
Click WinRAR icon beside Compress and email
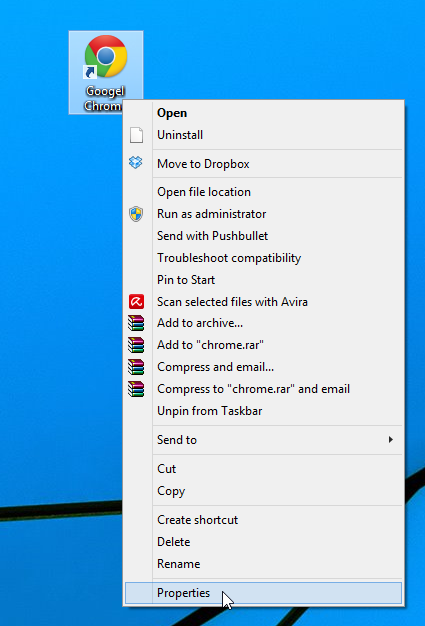click(136, 367)
